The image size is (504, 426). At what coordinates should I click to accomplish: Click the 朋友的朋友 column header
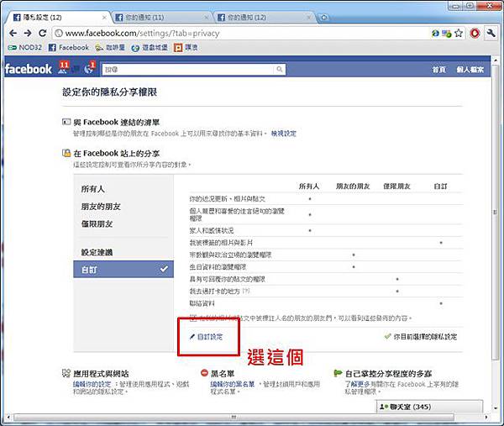(x=353, y=187)
